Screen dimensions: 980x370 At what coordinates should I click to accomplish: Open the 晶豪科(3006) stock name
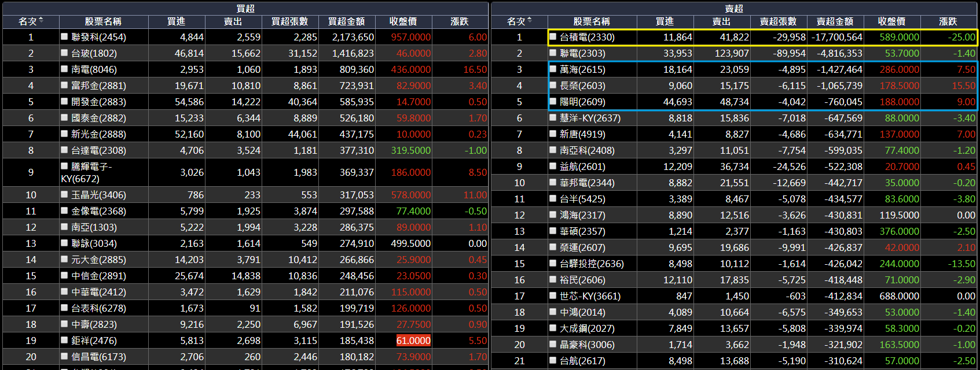point(587,345)
